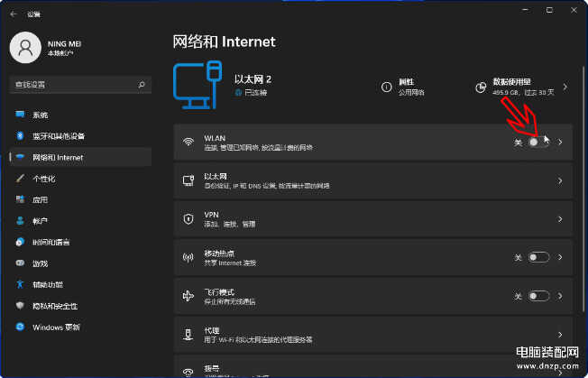Click the properties (属性) info icon

[387, 87]
